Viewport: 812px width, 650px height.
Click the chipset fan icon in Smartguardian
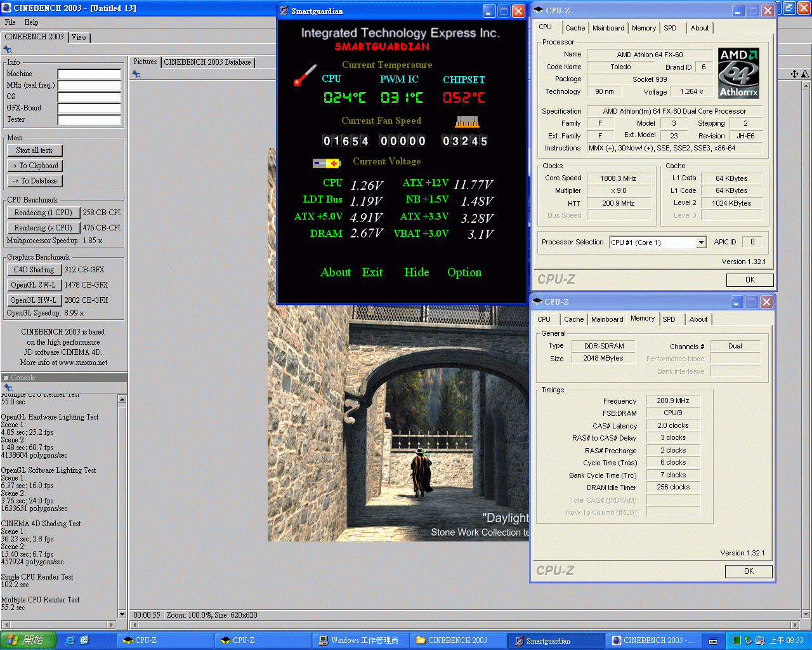(468, 121)
